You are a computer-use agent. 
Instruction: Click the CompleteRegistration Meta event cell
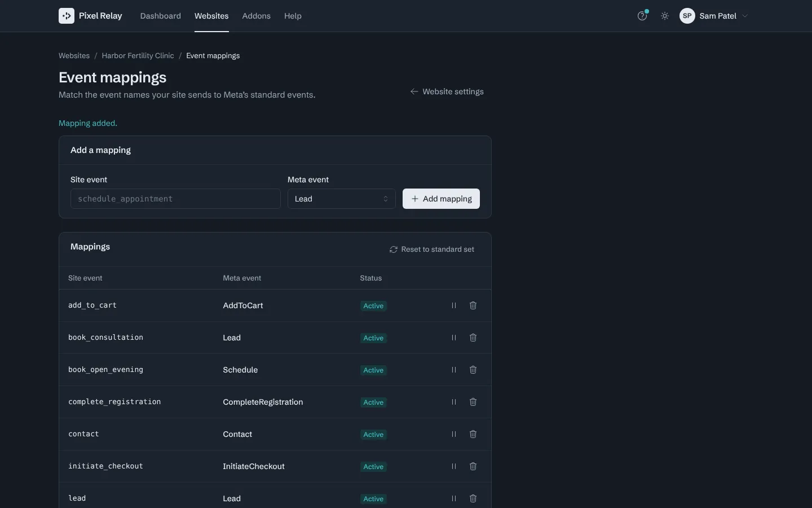[263, 402]
